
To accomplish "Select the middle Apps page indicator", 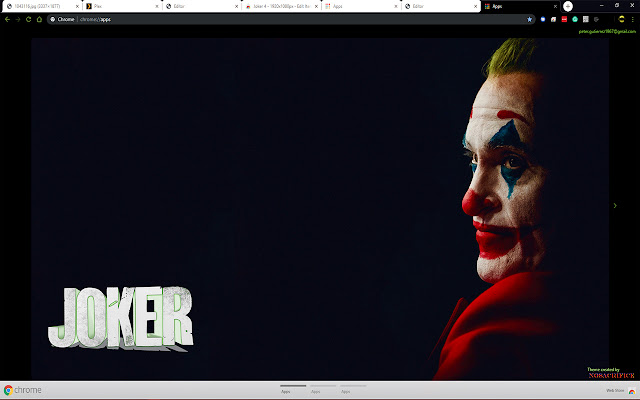I will coord(323,389).
